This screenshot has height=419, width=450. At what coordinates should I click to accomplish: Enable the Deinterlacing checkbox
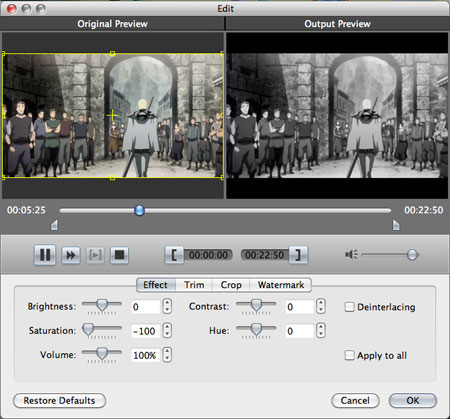click(x=349, y=307)
